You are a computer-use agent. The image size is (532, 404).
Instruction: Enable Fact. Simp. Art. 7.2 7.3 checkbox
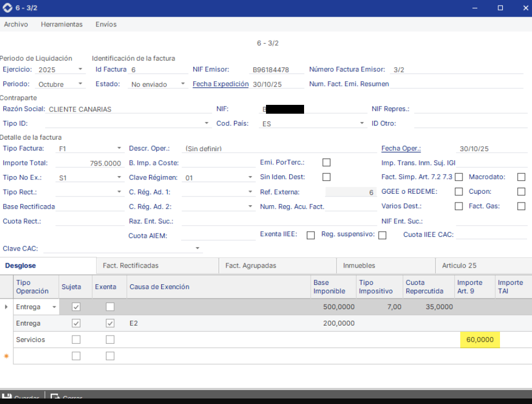point(459,177)
